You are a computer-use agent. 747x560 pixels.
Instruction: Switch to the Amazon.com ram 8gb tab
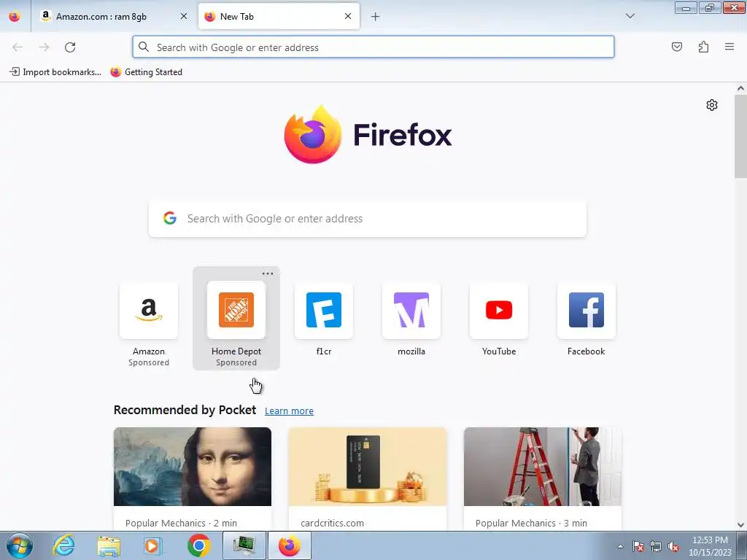click(x=114, y=16)
